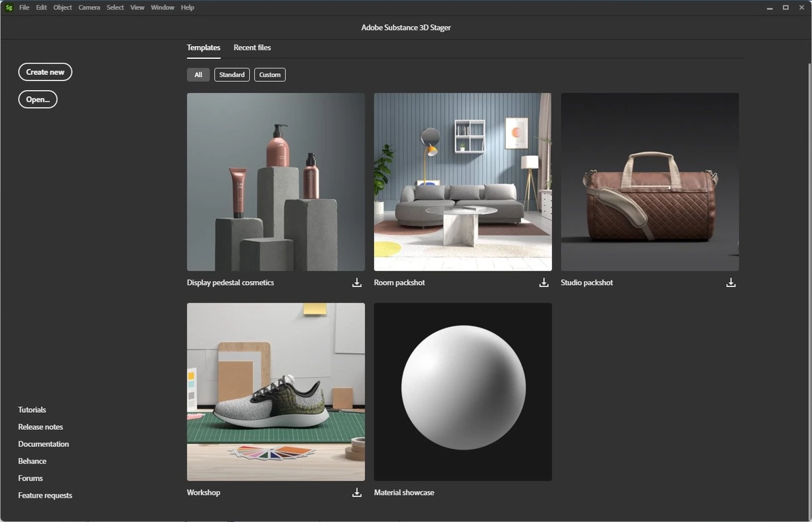Viewport: 812px width, 522px height.
Task: Open the Help menu
Action: tap(187, 7)
